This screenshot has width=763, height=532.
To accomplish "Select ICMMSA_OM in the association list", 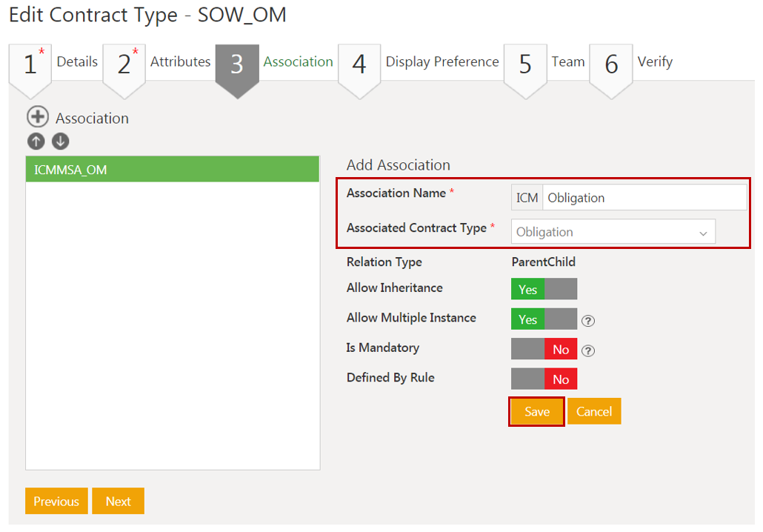I will (x=173, y=170).
